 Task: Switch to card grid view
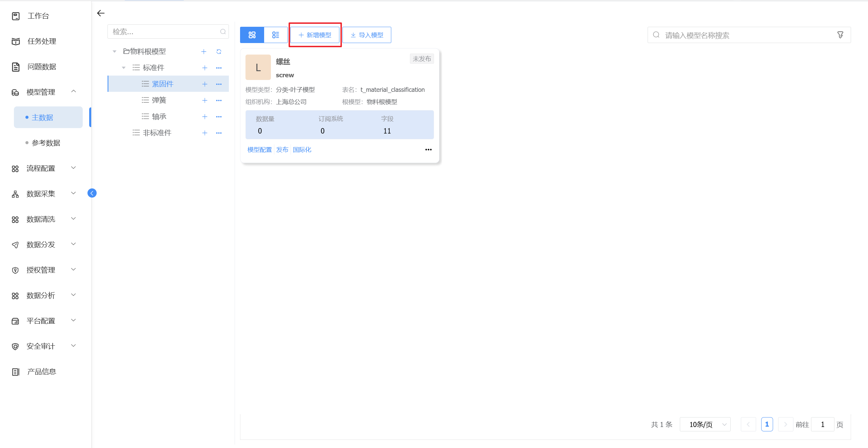pos(252,35)
